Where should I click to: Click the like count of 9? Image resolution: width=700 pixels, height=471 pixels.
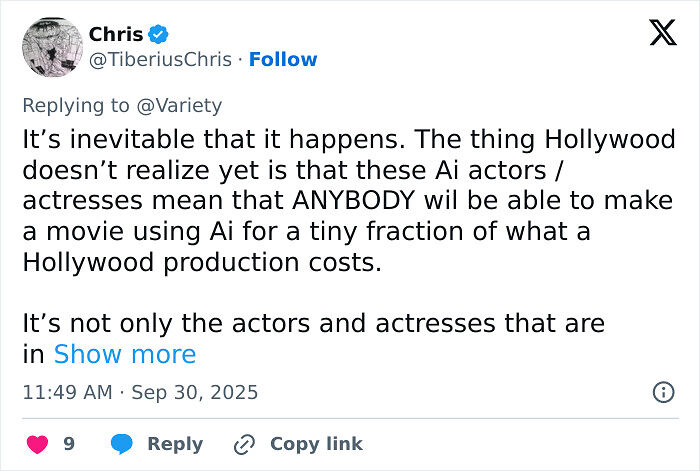coord(69,444)
